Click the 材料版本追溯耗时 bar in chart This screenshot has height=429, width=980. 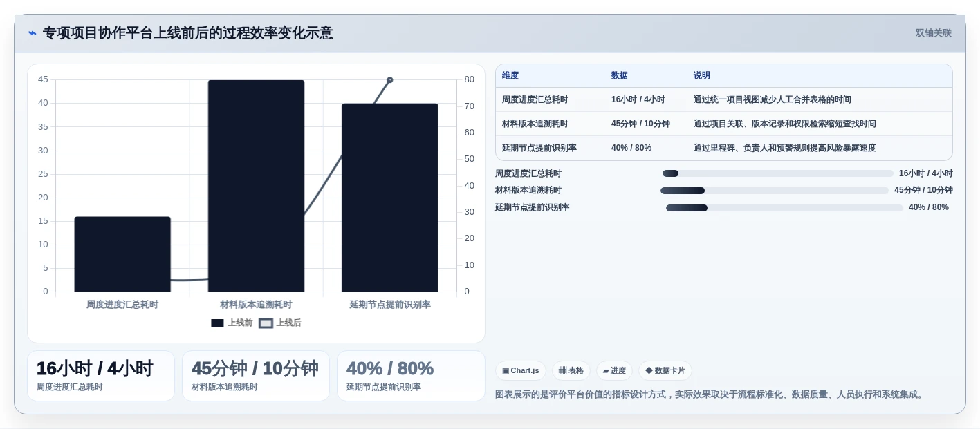click(x=256, y=186)
